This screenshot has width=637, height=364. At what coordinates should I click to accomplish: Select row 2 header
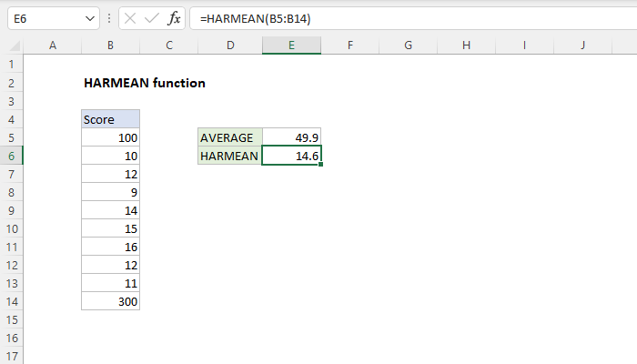coord(11,83)
